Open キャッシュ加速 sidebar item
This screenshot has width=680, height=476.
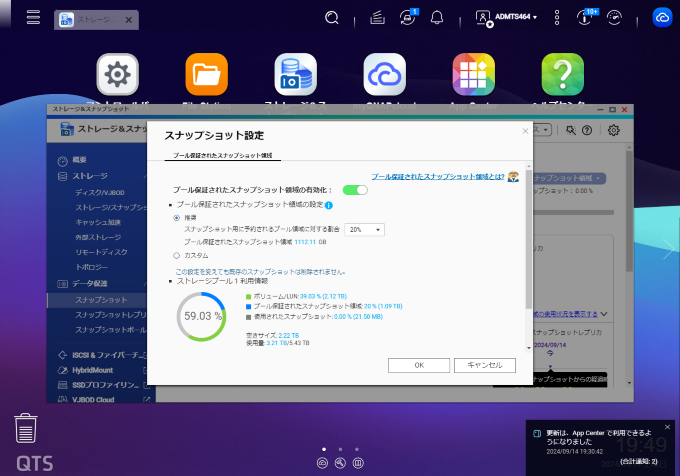tap(98, 222)
